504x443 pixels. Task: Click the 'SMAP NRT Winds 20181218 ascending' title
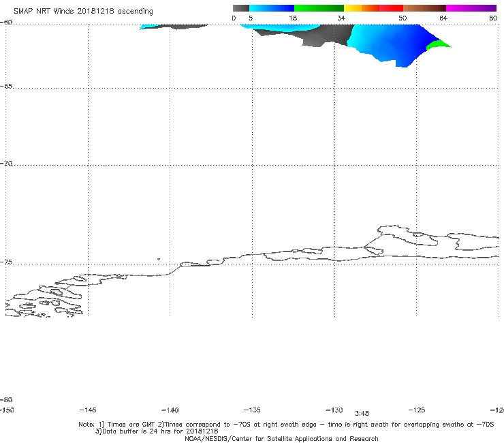(x=83, y=12)
